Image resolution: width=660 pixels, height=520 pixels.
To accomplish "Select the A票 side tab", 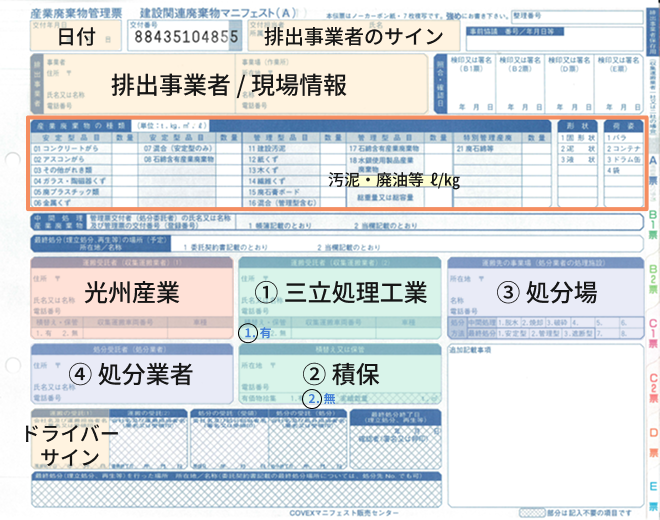I will pos(653,171).
